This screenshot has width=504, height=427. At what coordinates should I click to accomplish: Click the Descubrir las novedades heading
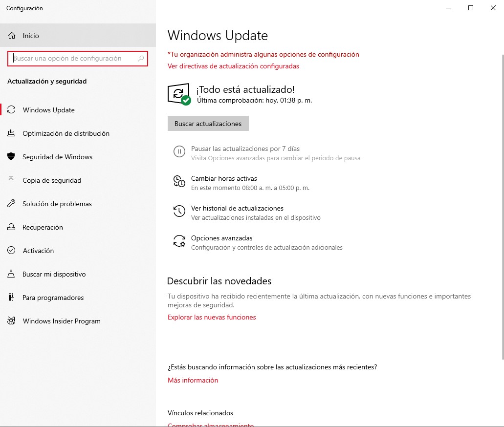click(219, 281)
